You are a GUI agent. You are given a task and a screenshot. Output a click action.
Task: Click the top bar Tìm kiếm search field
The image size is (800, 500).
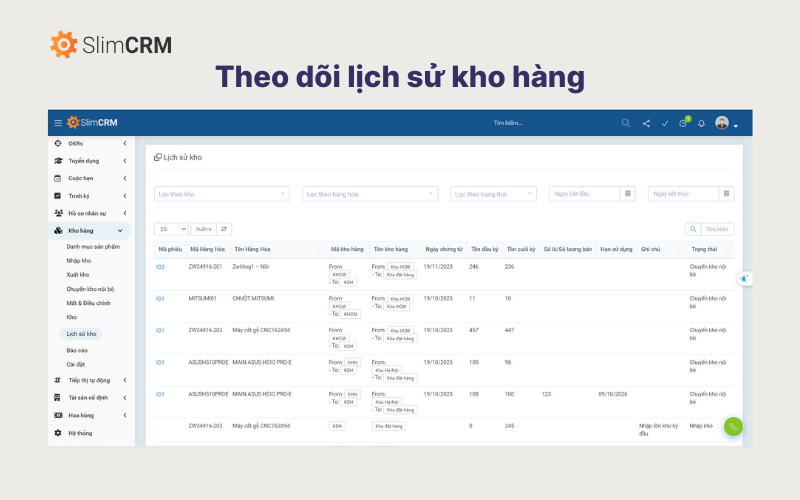click(x=507, y=123)
